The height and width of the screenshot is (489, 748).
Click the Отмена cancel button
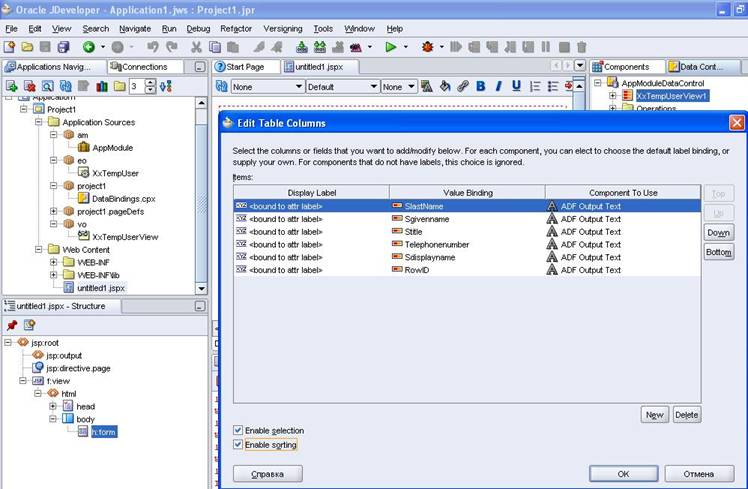point(699,474)
